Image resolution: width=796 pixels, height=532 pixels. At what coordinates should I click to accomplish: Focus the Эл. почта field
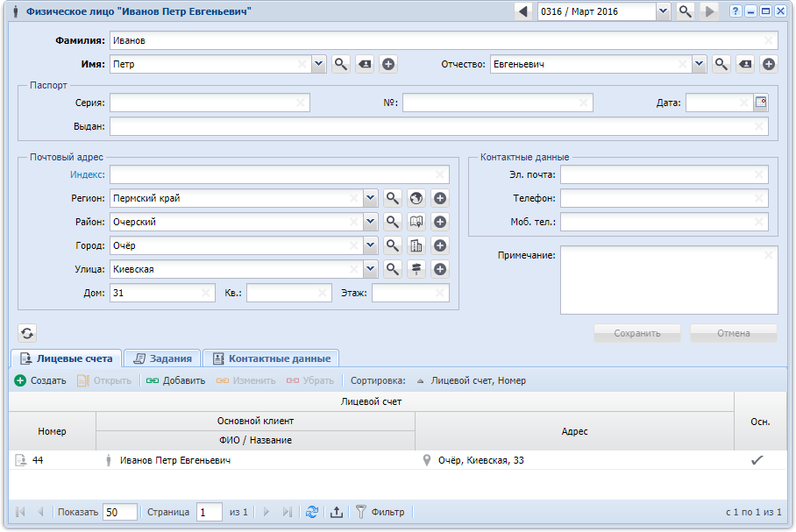click(664, 174)
